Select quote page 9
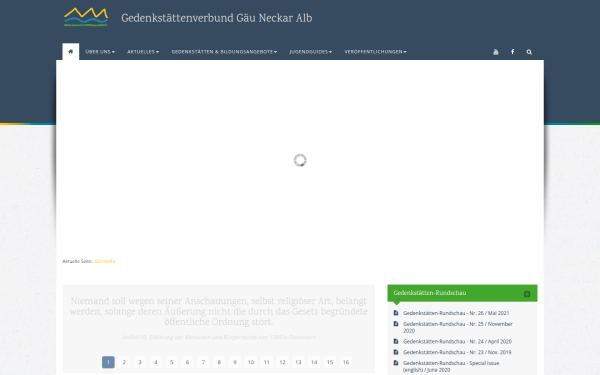600x375 pixels. tap(235, 362)
